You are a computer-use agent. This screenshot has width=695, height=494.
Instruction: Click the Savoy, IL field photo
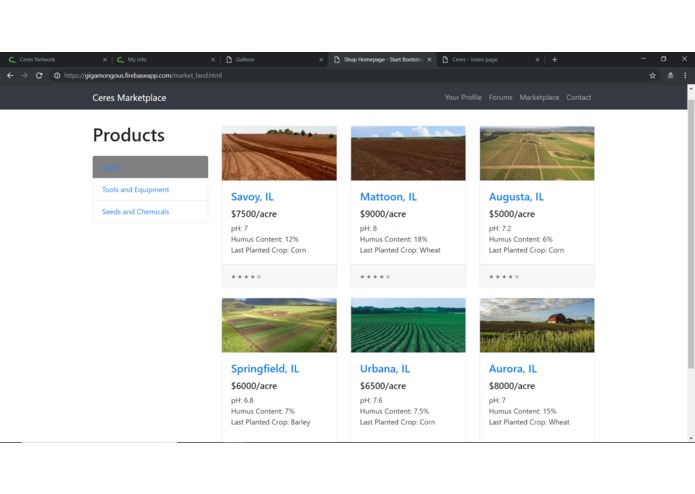(279, 153)
